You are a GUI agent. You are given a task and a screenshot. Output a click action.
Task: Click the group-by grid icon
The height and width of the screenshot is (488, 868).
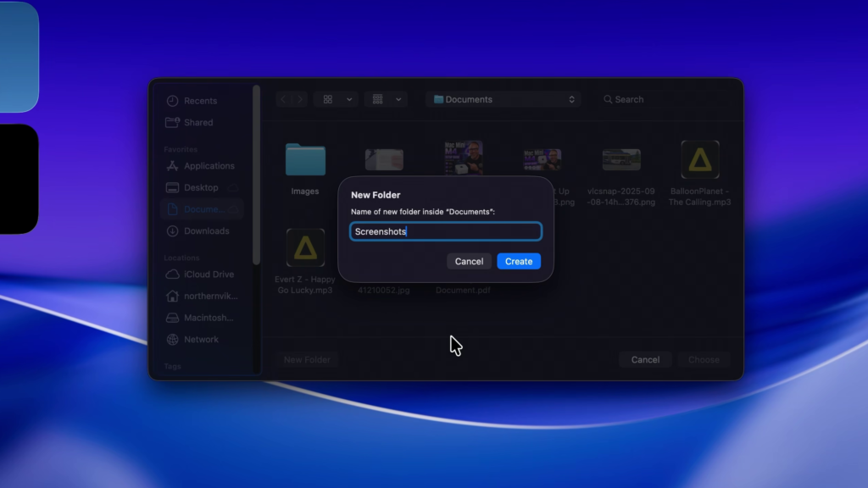pos(377,100)
